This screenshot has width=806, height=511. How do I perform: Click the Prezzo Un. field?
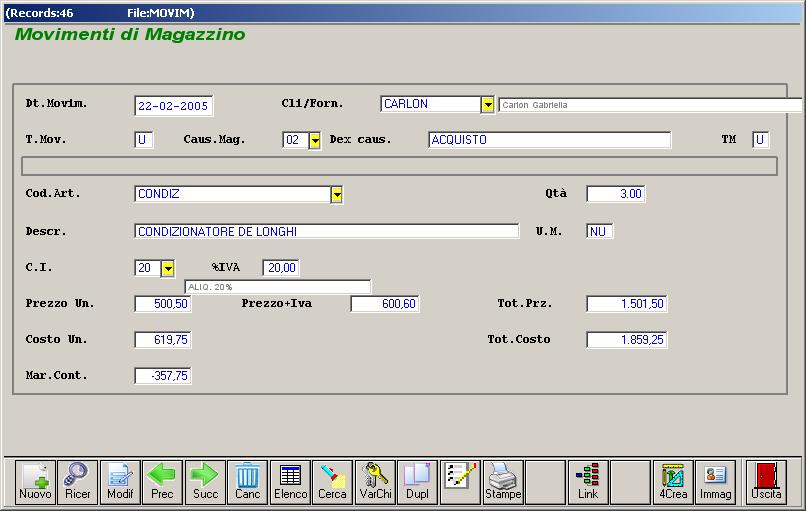[163, 304]
